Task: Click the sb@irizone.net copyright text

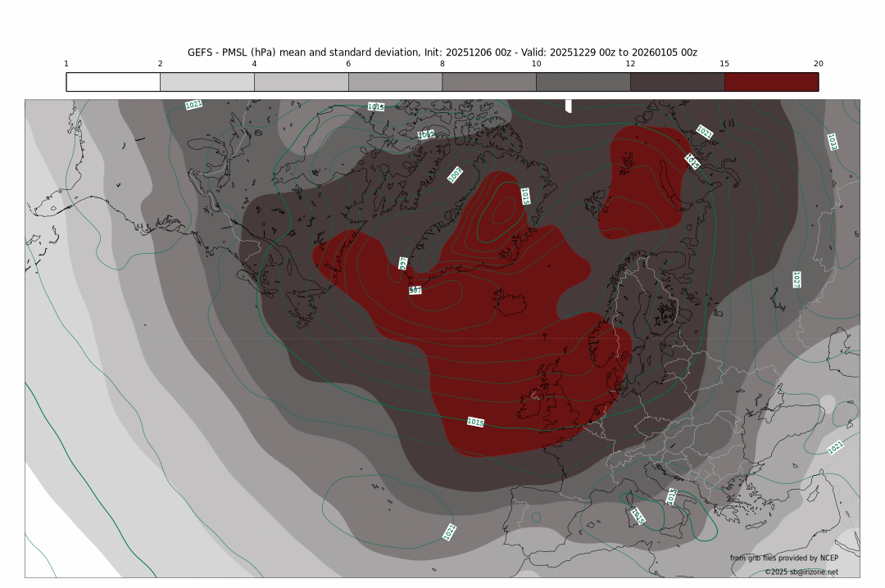Action: click(801, 572)
